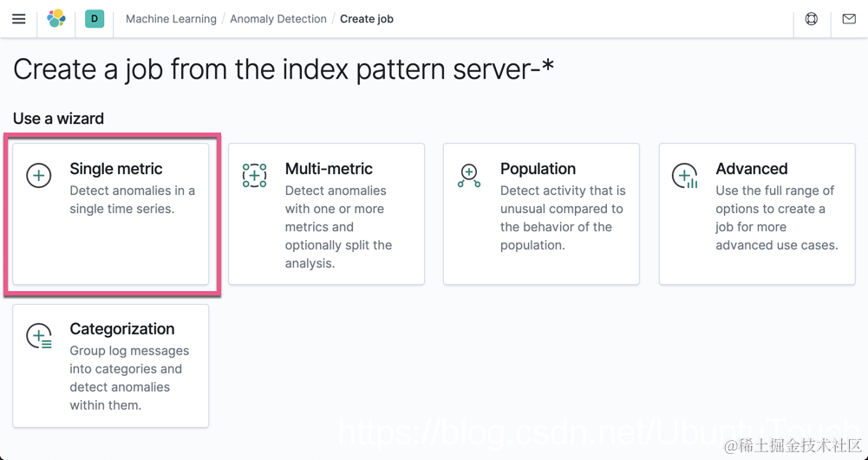This screenshot has width=868, height=460.
Task: Open the Advanced job wizard title
Action: tap(752, 169)
